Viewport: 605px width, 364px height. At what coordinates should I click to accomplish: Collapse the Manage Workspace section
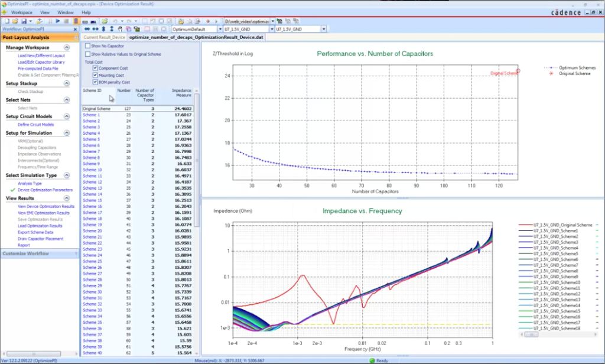(x=67, y=47)
